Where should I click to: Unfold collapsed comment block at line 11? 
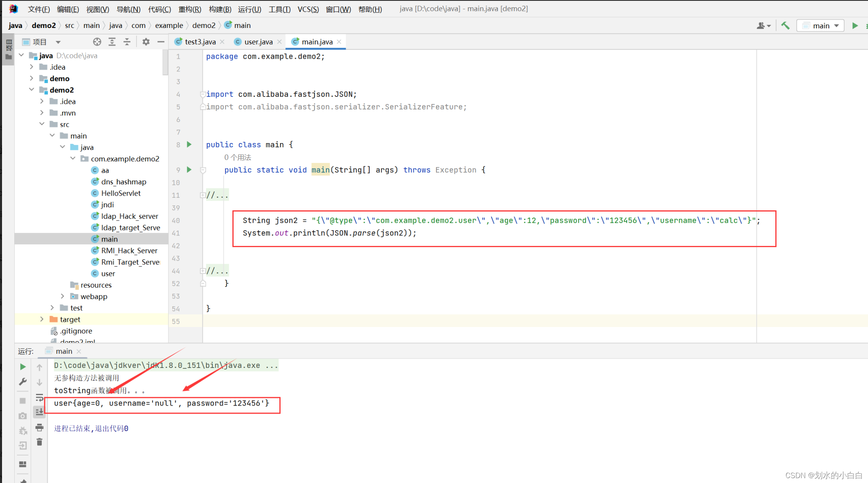(202, 195)
